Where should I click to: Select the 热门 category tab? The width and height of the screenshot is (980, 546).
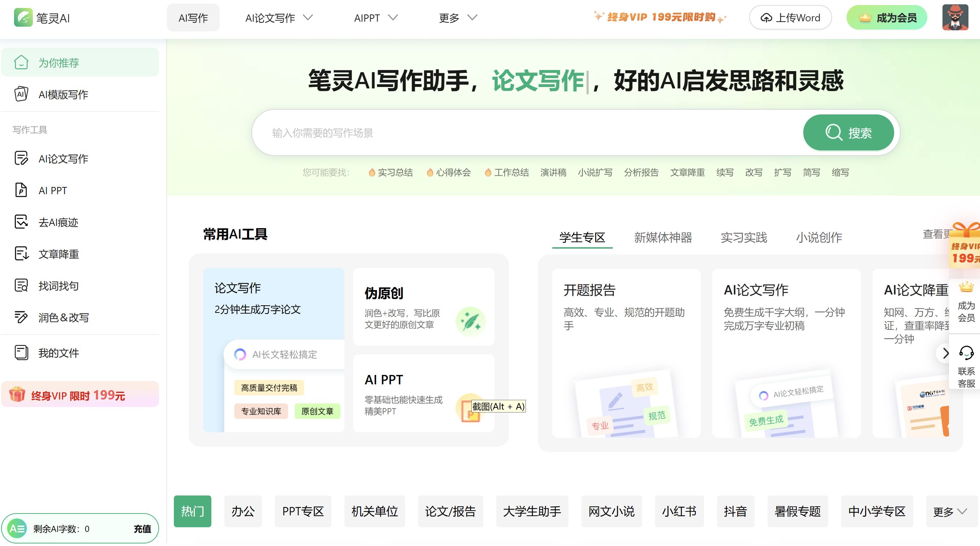[193, 511]
